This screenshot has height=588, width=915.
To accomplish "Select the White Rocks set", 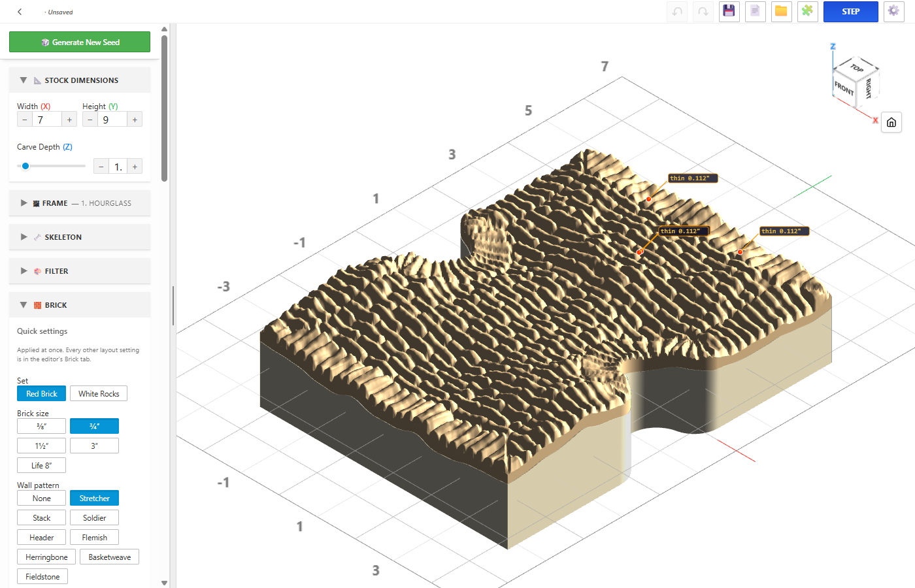I will pos(99,393).
